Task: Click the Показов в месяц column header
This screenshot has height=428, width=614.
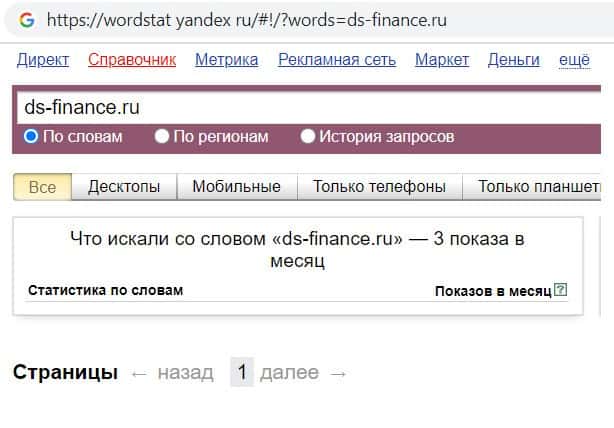Action: (493, 291)
